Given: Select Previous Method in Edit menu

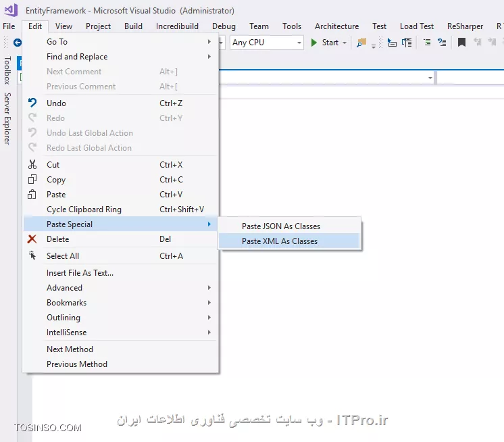Looking at the screenshot, I should coord(120,364).
